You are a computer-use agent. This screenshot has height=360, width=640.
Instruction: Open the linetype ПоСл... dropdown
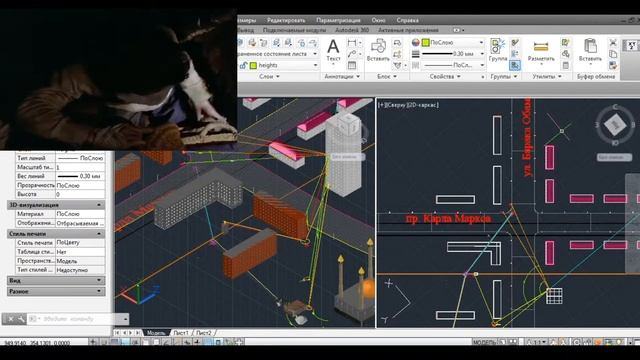[x=482, y=65]
